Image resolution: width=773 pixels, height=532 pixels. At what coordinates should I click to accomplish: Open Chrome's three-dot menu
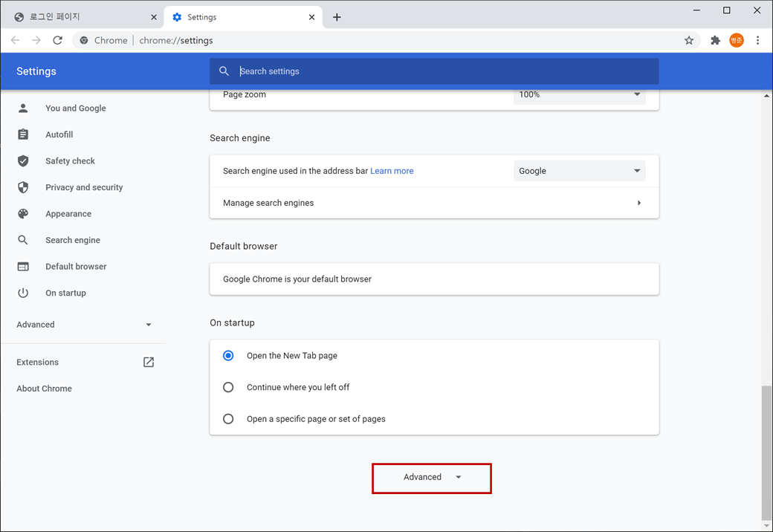757,40
